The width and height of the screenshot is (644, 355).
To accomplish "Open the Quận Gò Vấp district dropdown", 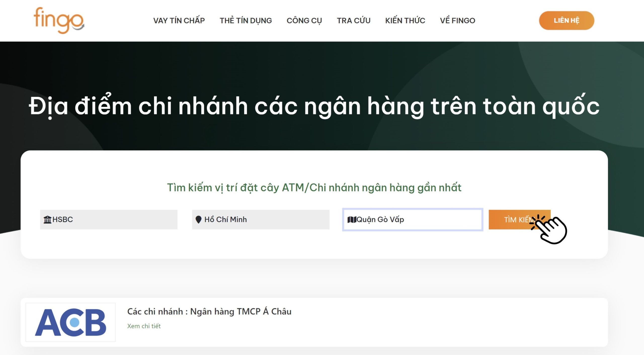I will [413, 219].
